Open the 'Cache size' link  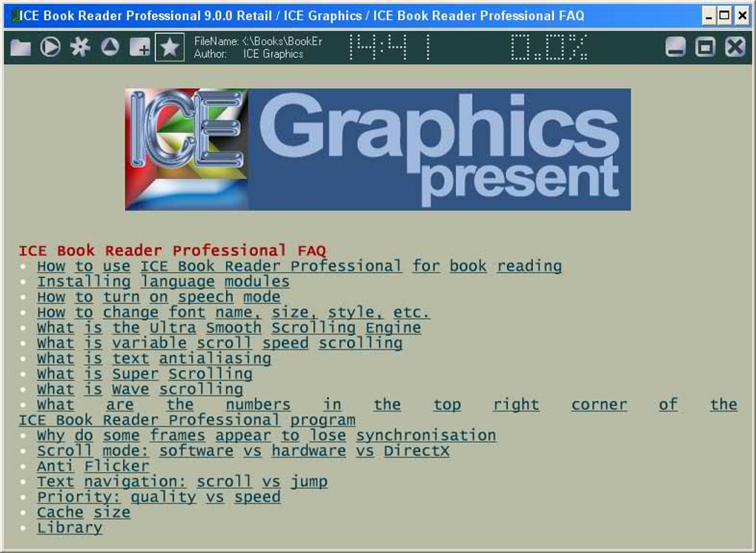point(84,512)
